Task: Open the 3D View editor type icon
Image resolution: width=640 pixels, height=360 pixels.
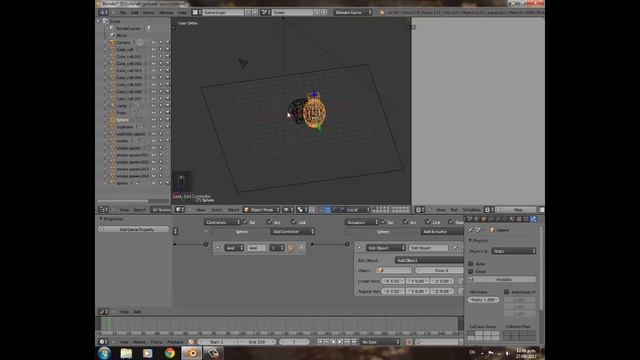Action: pyautogui.click(x=180, y=209)
